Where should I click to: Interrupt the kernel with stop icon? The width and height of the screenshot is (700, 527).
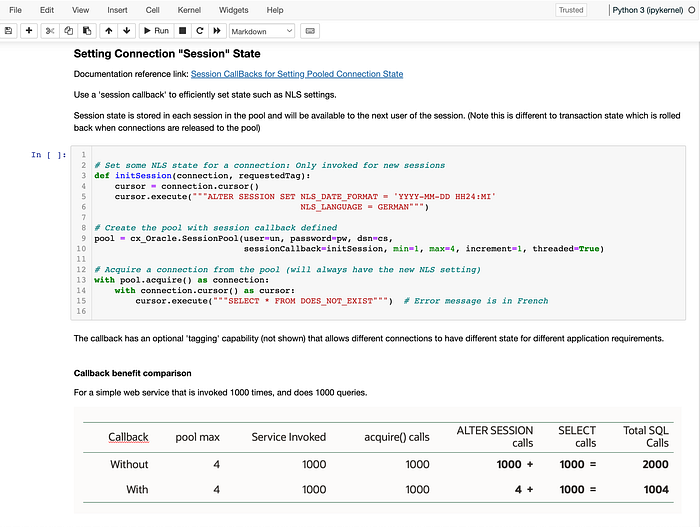coord(182,31)
